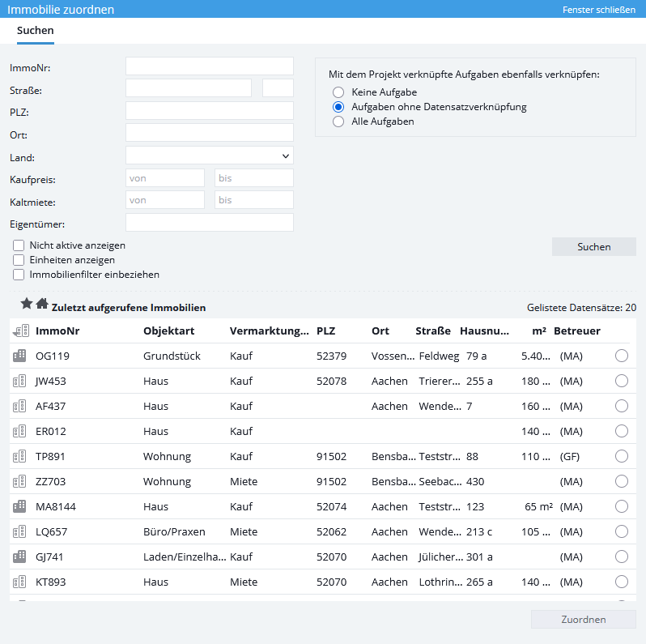Enable the Einheiten anzeigen checkbox

tap(19, 260)
